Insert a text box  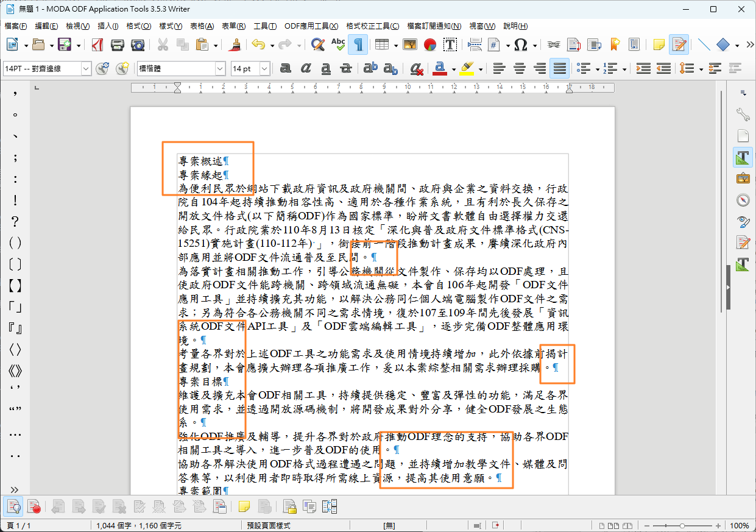[450, 44]
